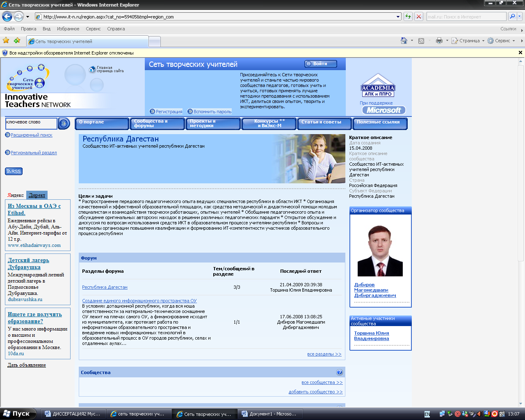525x420 pixels.
Task: Open the Страница toolbar menu
Action: click(x=468, y=41)
